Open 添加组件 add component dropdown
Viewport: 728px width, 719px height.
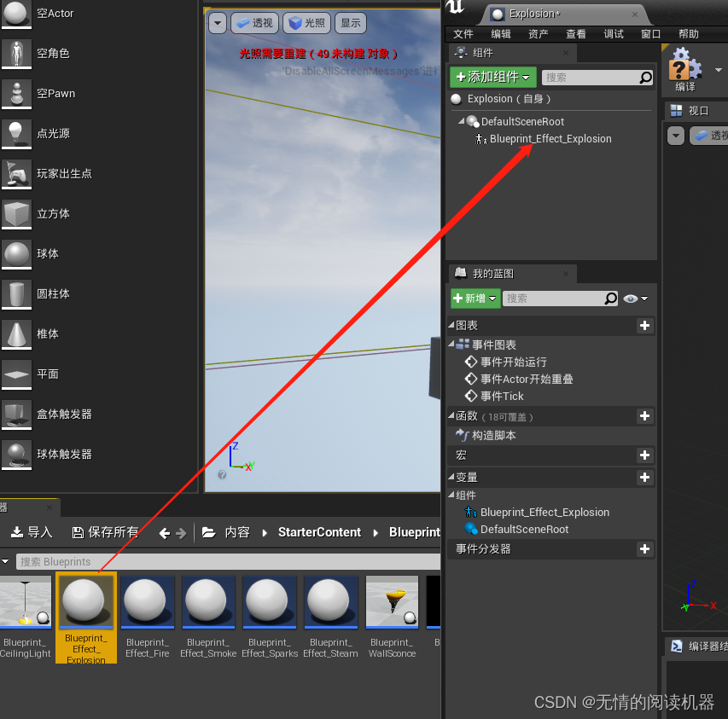pyautogui.click(x=493, y=77)
